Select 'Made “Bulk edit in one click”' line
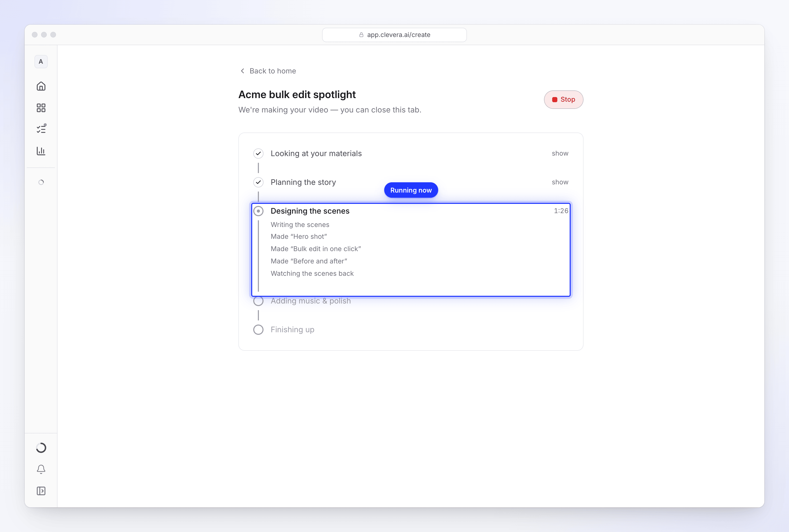The image size is (789, 532). 316,249
